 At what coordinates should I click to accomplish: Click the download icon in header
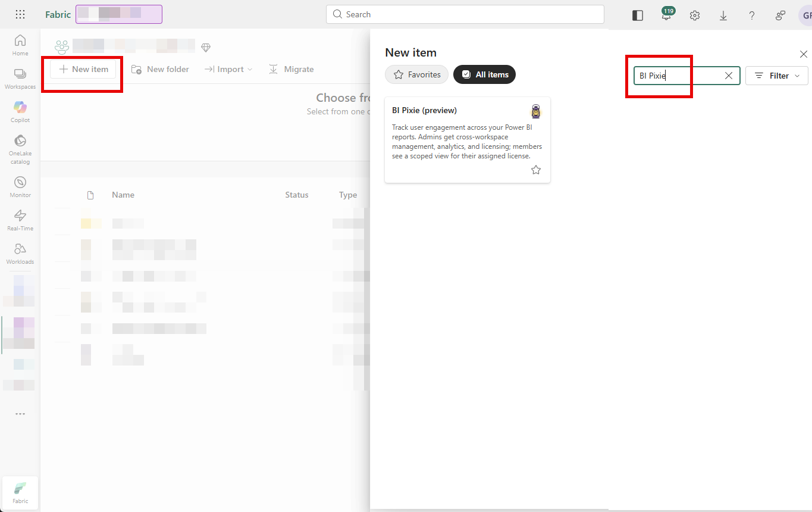point(723,15)
